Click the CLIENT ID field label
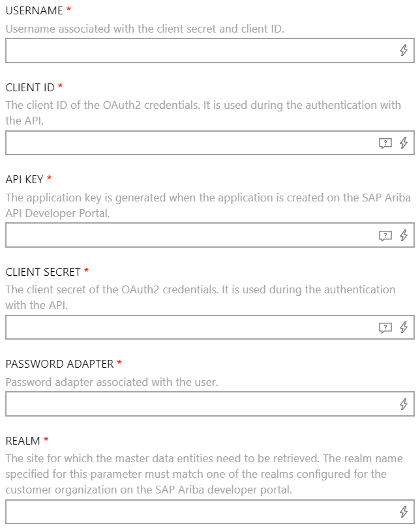This screenshot has width=420, height=530. (x=30, y=87)
